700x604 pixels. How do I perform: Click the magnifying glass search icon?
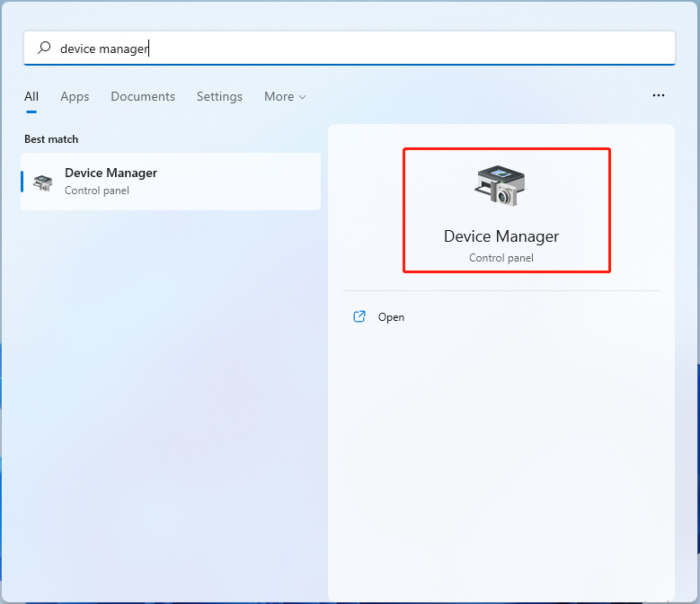coord(44,48)
